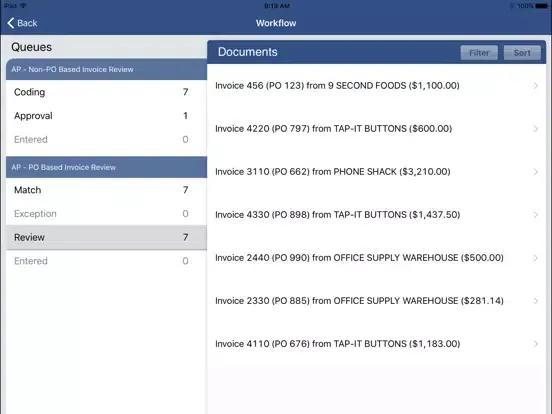552x414 pixels.
Task: Tap the chevron on Invoice 2330 row
Action: (x=536, y=301)
